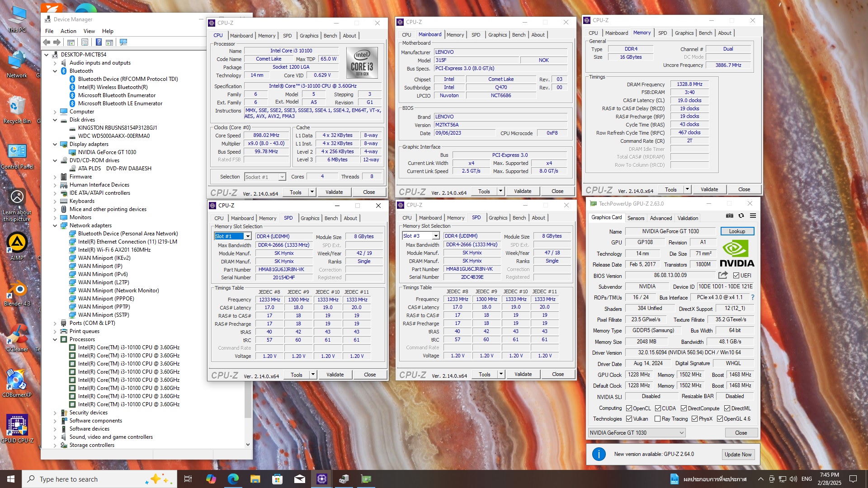Click the Device Manager vertical scrollbar down arrow

pos(248,445)
